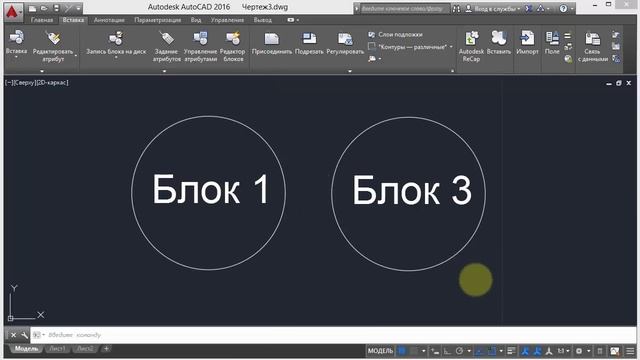Click the save quick-access icon
Image resolution: width=640 pixels, height=360 pixels.
[56, 8]
